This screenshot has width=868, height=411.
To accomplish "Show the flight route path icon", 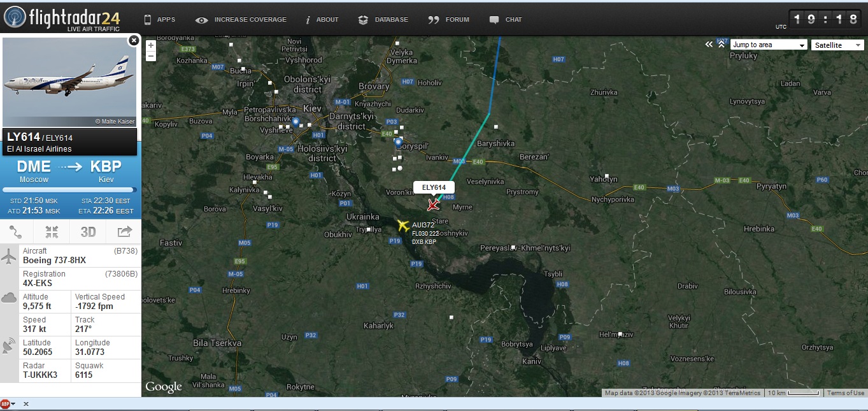I will [16, 231].
